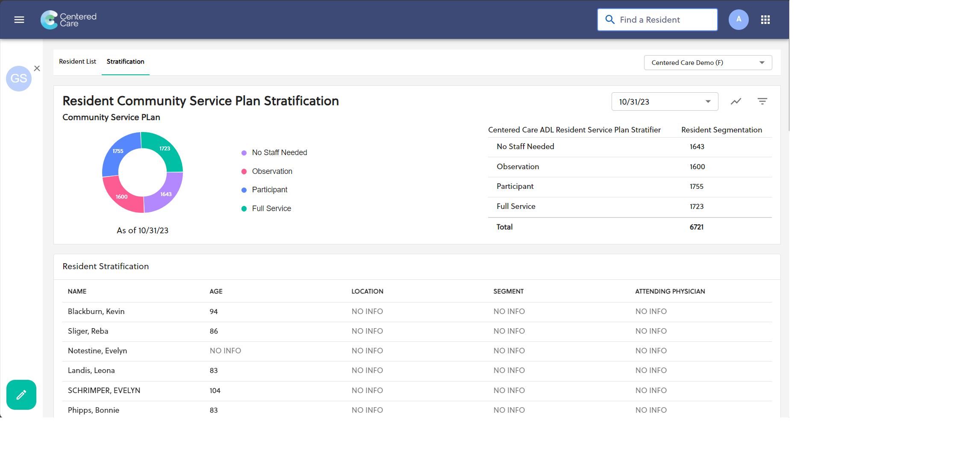
Task: Open the hamburger navigation menu
Action: (19, 20)
